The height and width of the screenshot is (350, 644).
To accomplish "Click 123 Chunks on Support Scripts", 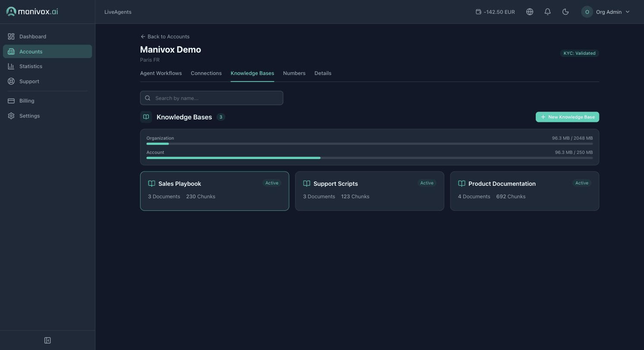I will [x=355, y=197].
